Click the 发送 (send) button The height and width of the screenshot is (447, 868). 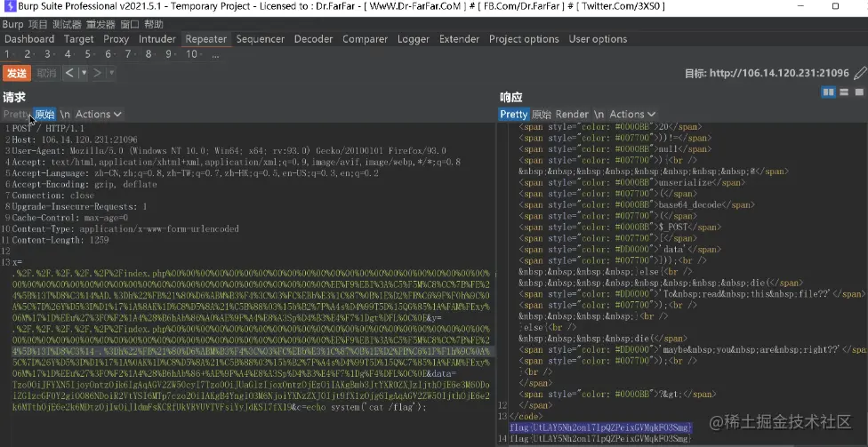17,73
